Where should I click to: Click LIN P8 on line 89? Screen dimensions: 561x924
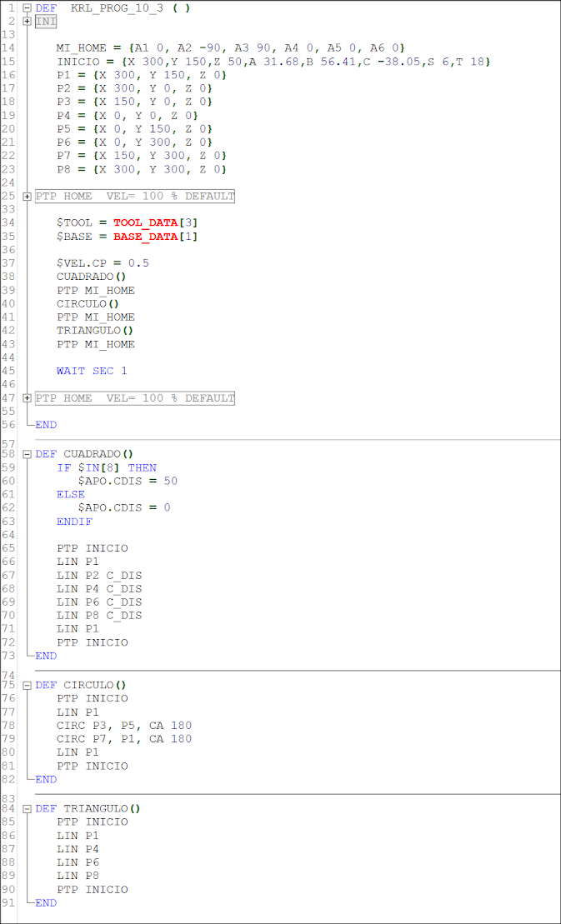(x=78, y=877)
